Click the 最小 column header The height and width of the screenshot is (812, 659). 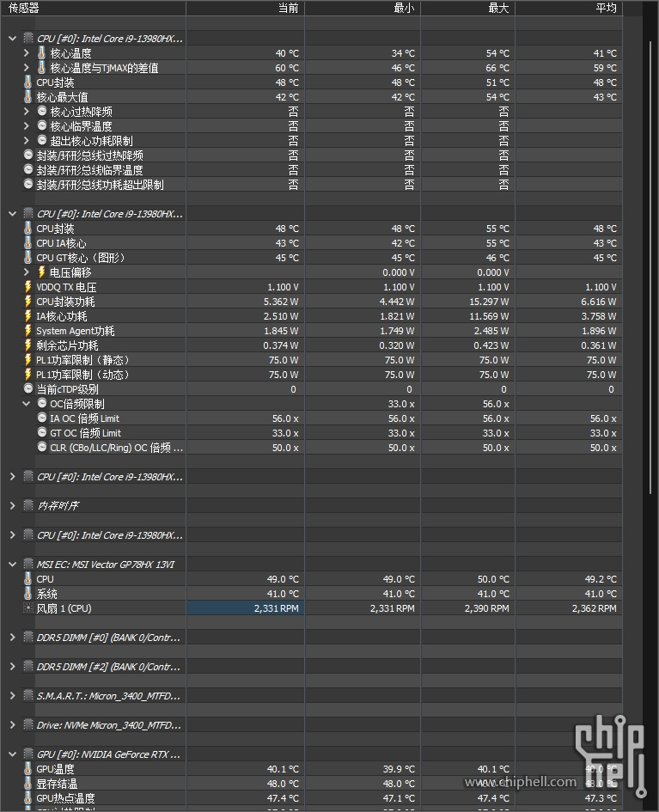[x=363, y=8]
